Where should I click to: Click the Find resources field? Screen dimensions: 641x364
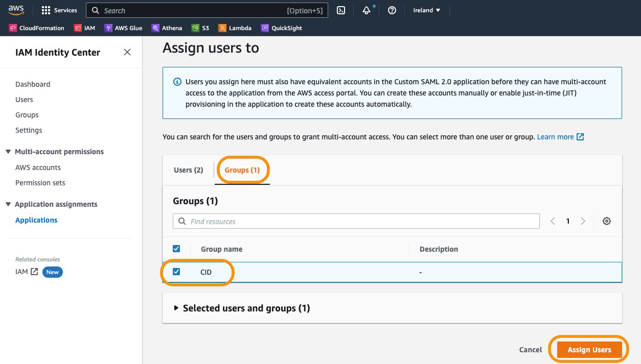pos(356,221)
